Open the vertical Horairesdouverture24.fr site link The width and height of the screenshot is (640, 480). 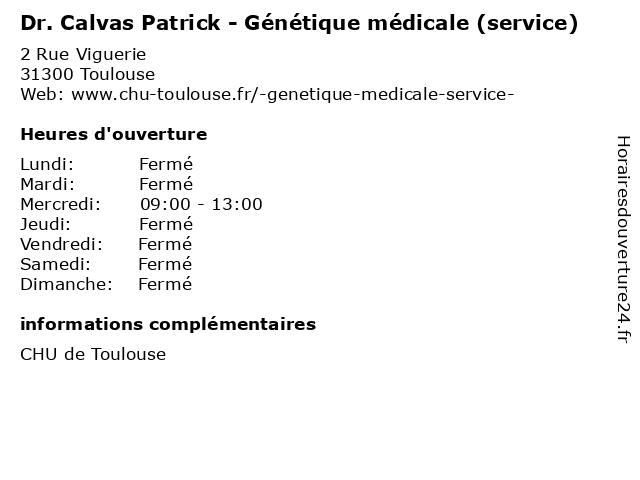[621, 240]
